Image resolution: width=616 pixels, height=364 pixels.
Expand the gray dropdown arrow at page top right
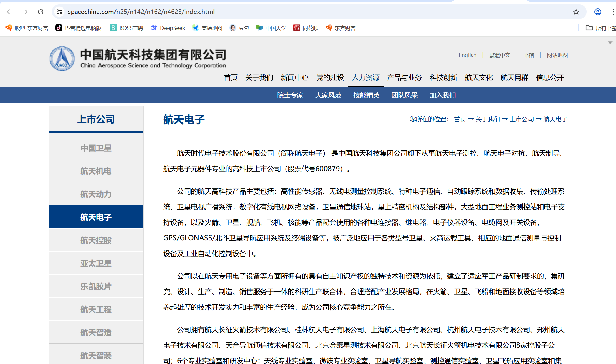pyautogui.click(x=610, y=42)
